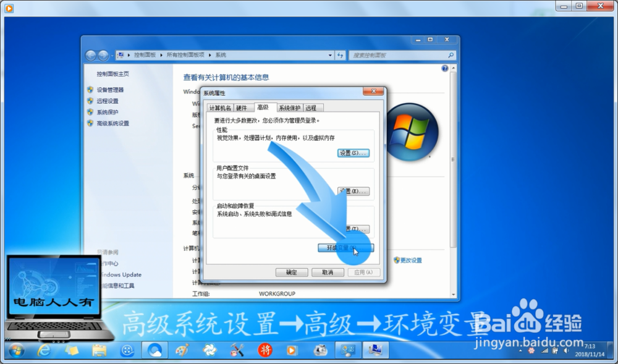The image size is (618, 364).
Task: Open 高级系统设置 link in sidebar
Action: (112, 124)
